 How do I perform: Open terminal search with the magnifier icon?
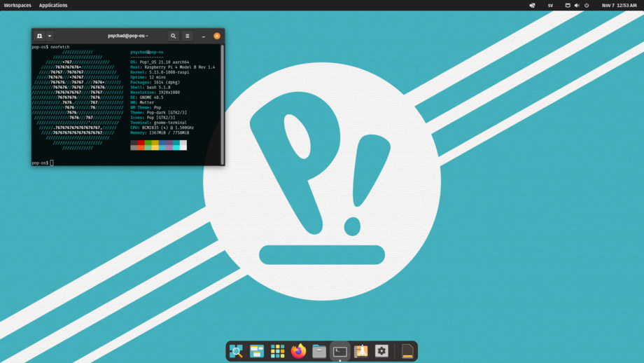[174, 36]
